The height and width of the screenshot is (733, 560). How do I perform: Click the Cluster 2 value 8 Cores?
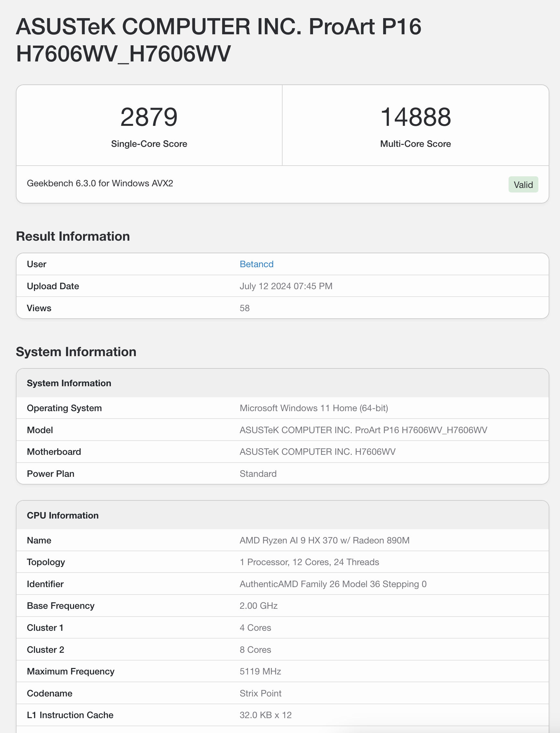pyautogui.click(x=255, y=650)
